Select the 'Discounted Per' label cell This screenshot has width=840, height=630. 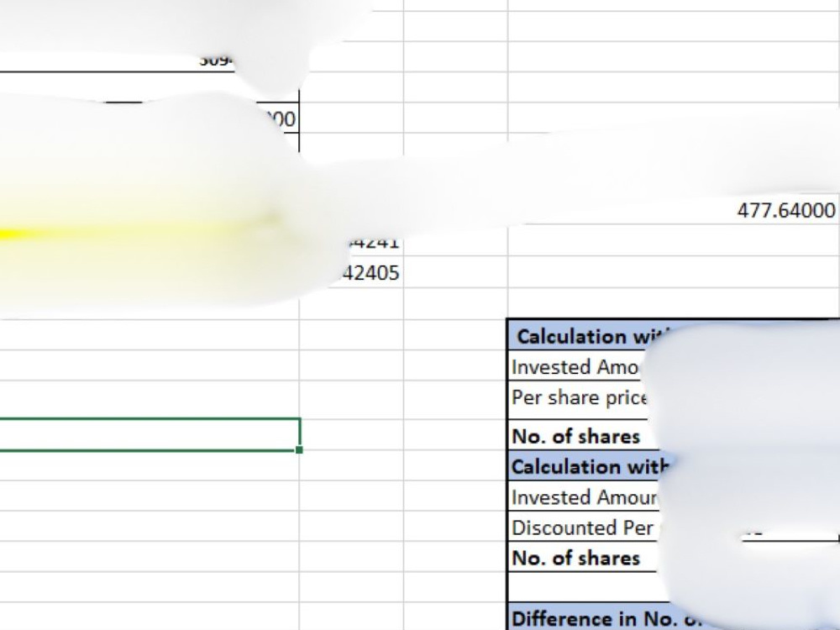click(583, 528)
